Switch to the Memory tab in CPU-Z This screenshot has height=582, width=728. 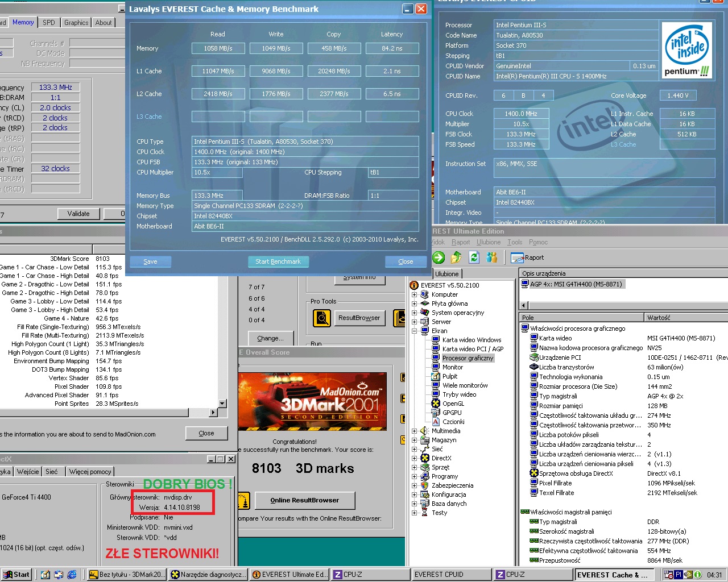coord(23,22)
